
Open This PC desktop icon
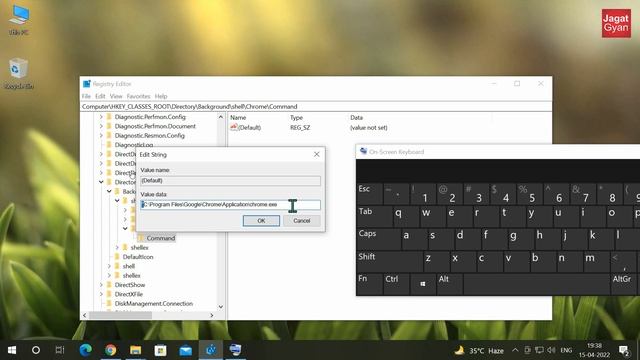(18, 20)
